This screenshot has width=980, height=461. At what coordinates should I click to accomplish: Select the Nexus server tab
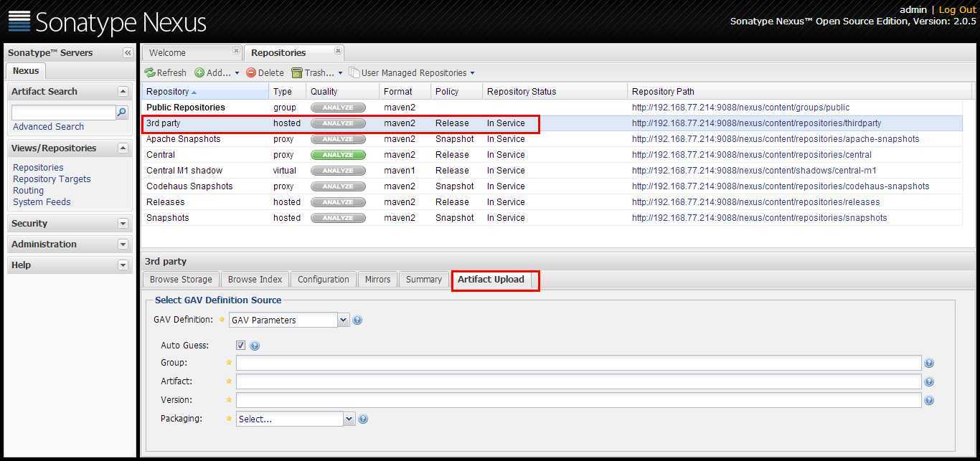[26, 71]
